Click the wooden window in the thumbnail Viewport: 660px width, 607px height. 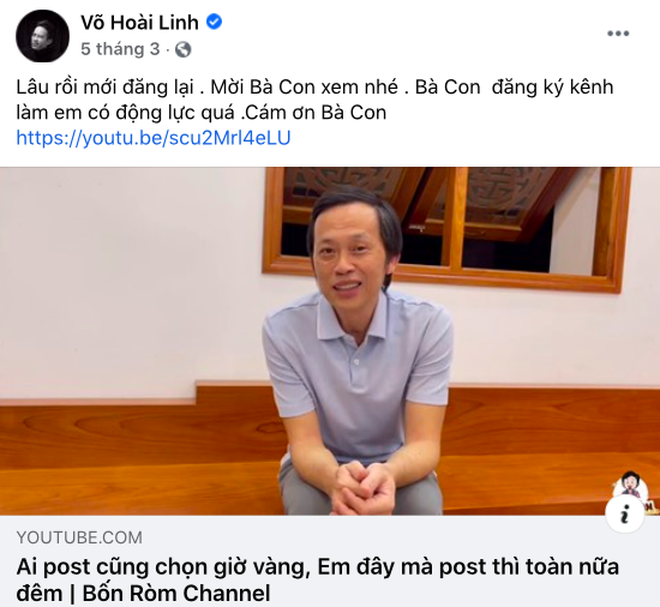coord(447,227)
